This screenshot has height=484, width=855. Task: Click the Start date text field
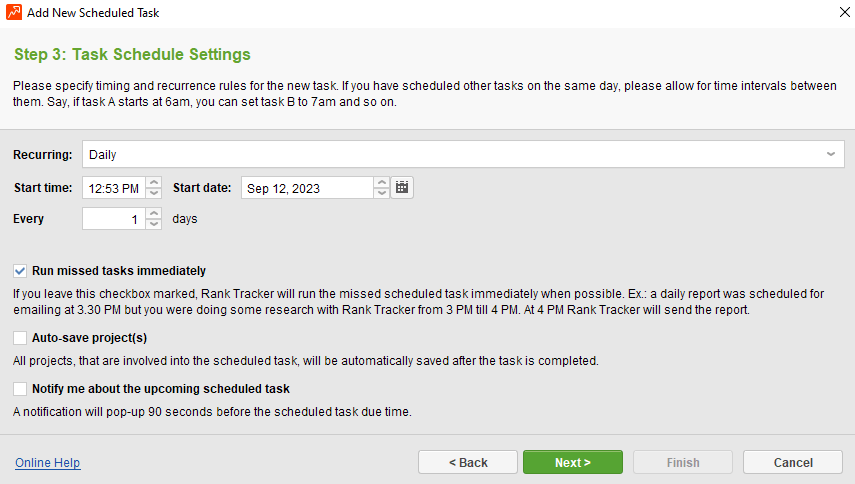tap(308, 188)
